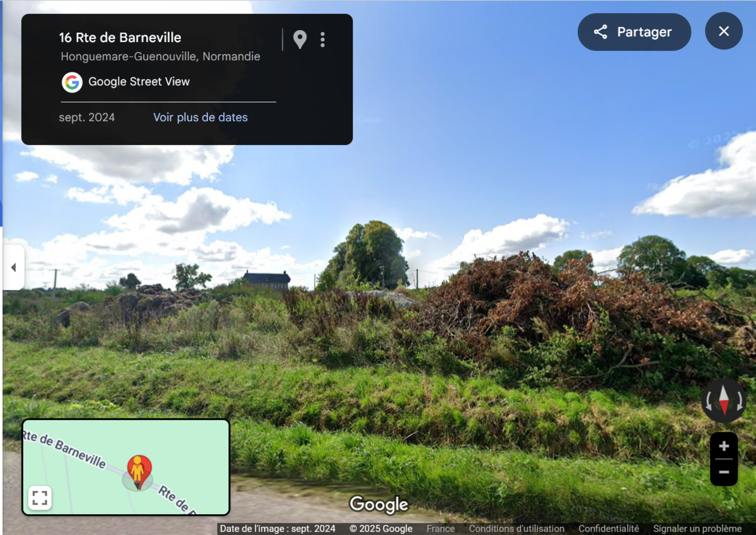Image resolution: width=756 pixels, height=535 pixels.
Task: Click the 16 Rte de Barneville address title
Action: pyautogui.click(x=120, y=38)
